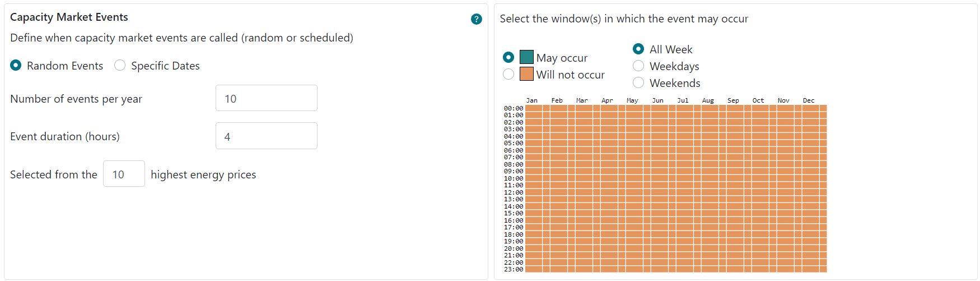980x281 pixels.
Task: Click the 00:00 row label
Action: (x=514, y=108)
